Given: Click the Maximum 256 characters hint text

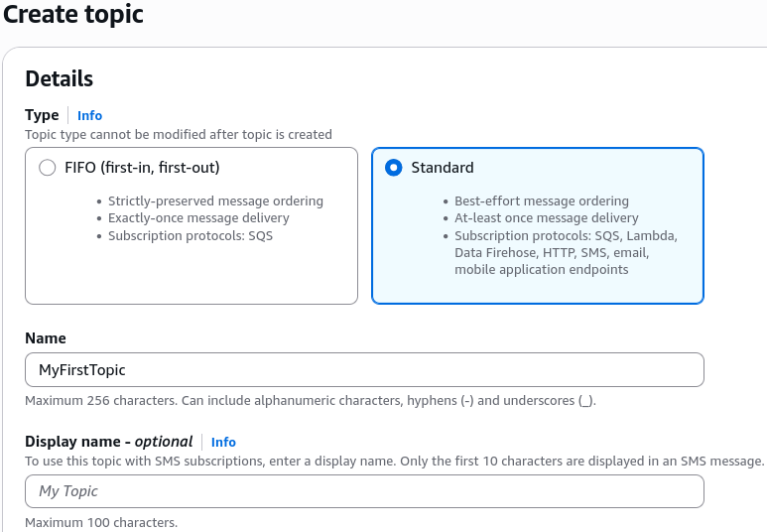Looking at the screenshot, I should 311,401.
